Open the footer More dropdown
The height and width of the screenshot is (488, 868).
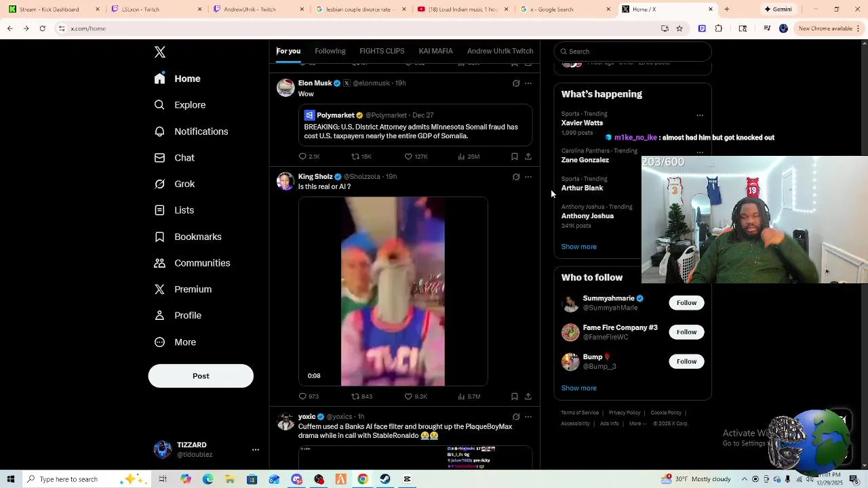[x=637, y=424]
